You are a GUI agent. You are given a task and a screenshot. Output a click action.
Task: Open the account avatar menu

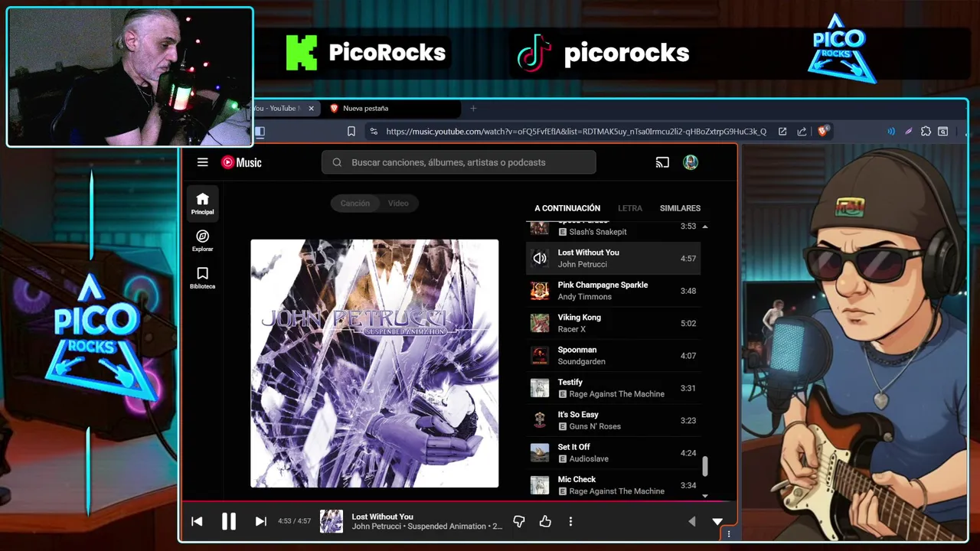point(691,162)
